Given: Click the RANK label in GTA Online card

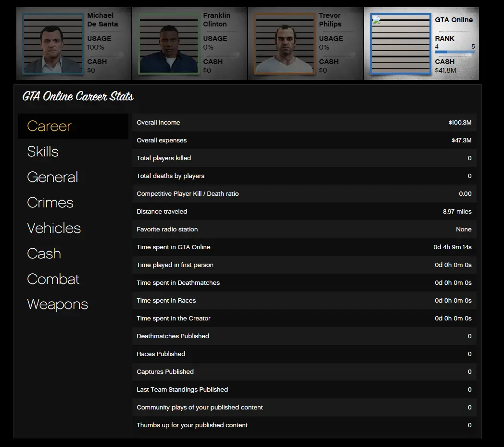Looking at the screenshot, I should click(444, 38).
